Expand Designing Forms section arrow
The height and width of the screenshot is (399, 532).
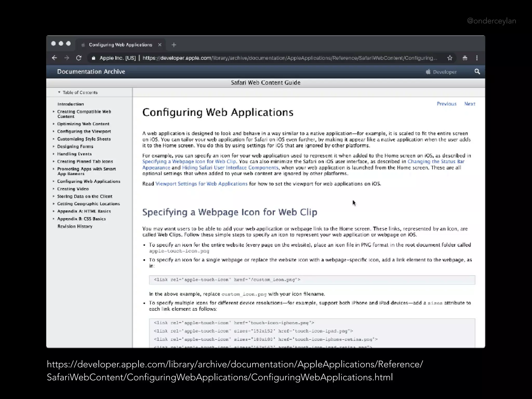[54, 146]
